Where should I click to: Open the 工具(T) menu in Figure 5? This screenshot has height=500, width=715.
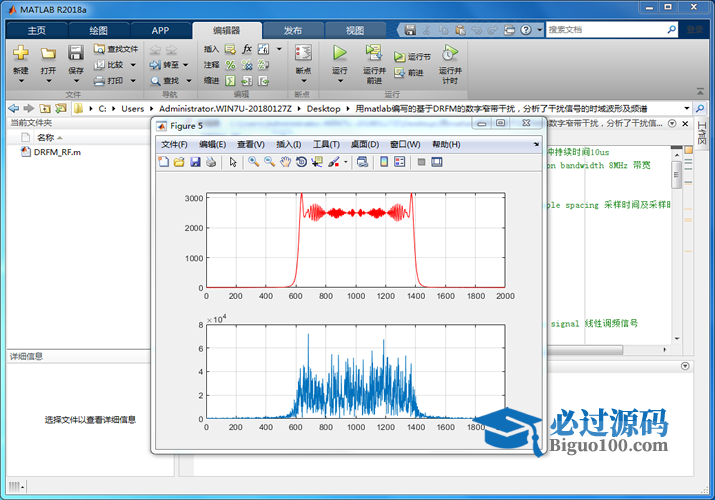tap(326, 144)
